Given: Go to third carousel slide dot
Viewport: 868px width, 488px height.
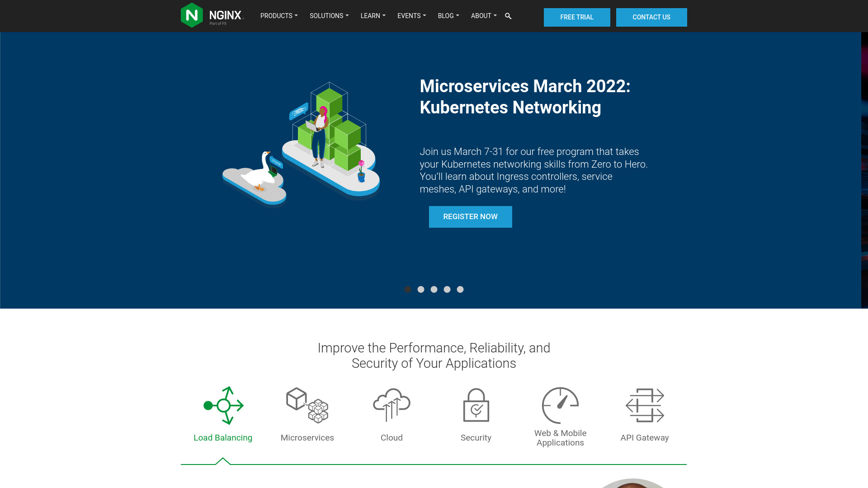Looking at the screenshot, I should coord(434,289).
